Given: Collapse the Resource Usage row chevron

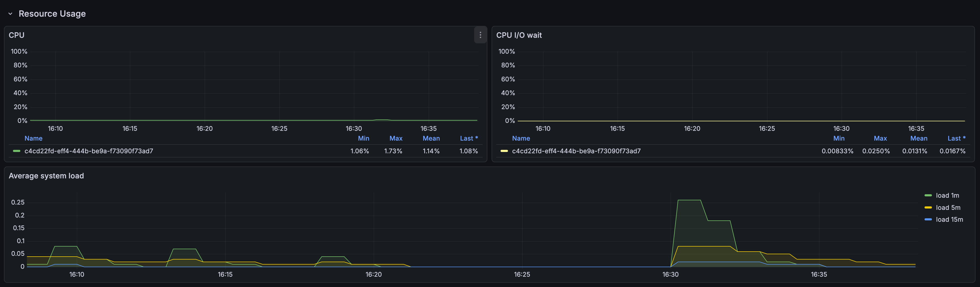Looking at the screenshot, I should pos(10,14).
